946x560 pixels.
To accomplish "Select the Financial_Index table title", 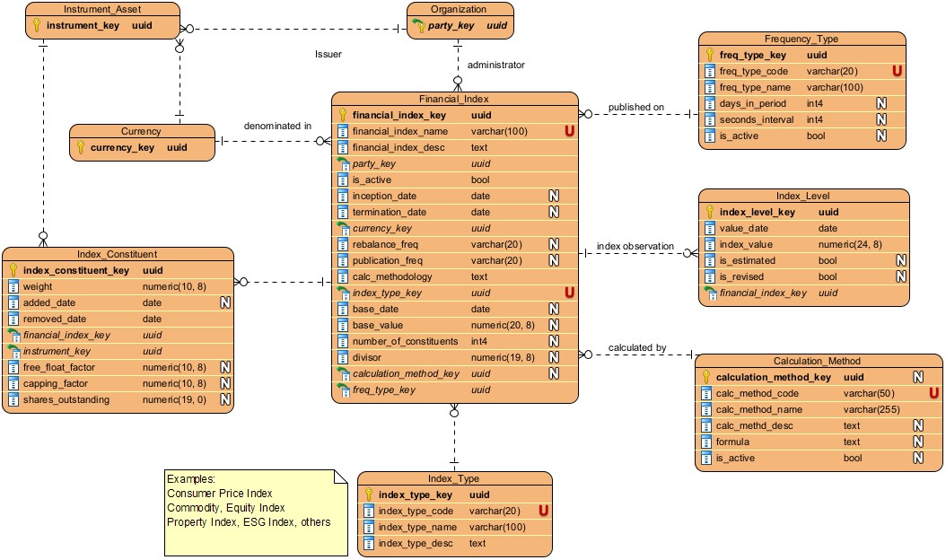I will [454, 99].
